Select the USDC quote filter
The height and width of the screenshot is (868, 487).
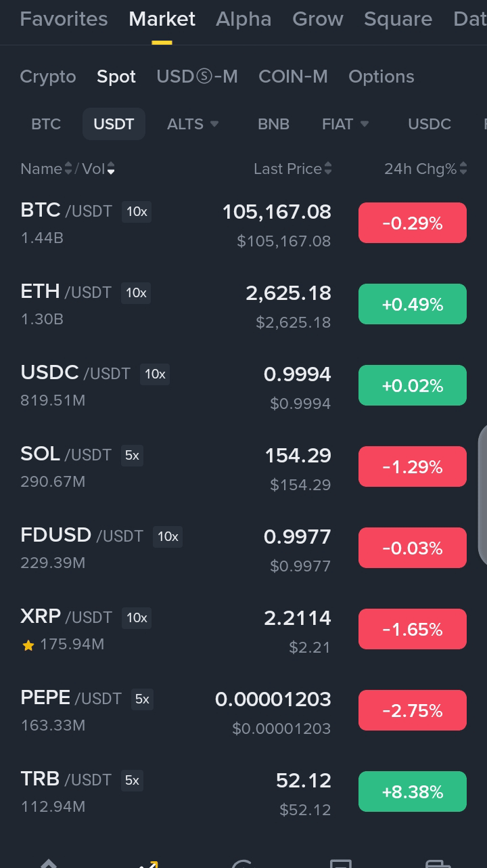(x=430, y=124)
